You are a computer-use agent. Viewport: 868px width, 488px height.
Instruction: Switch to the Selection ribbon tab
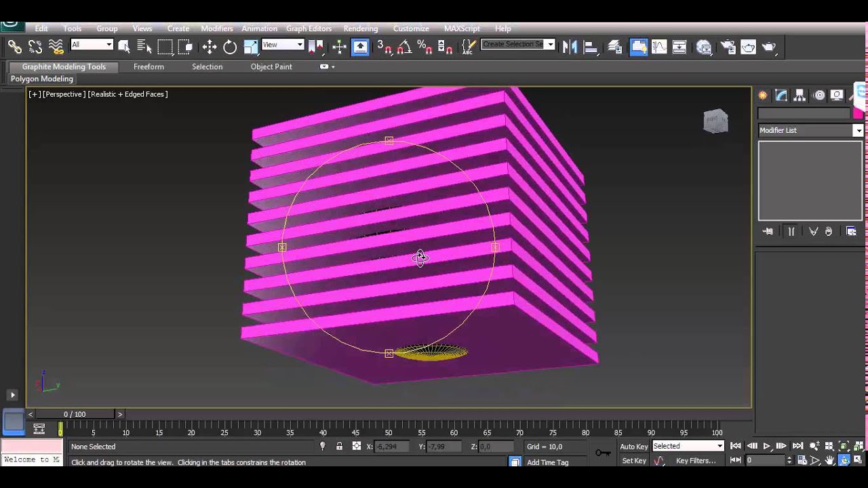(207, 66)
